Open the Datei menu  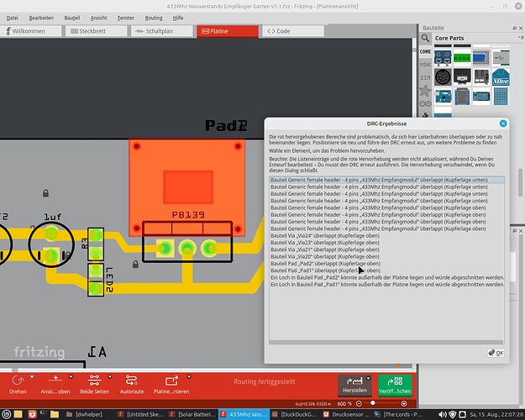(13, 18)
